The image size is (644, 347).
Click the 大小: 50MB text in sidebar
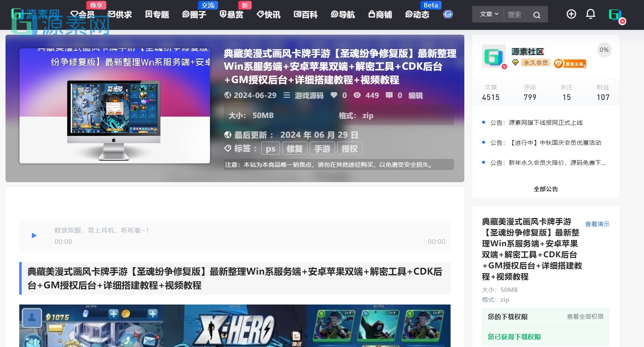(x=500, y=290)
